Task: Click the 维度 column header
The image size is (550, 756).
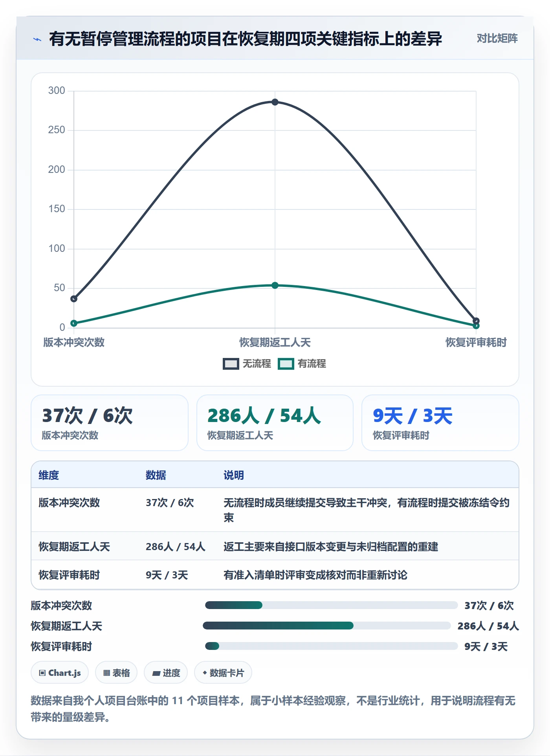Action: tap(49, 475)
